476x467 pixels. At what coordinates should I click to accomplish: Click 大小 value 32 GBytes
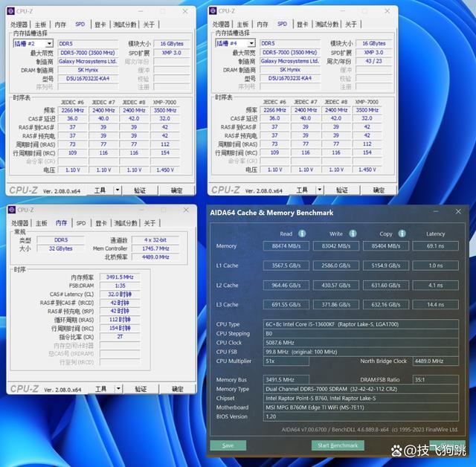(61, 248)
